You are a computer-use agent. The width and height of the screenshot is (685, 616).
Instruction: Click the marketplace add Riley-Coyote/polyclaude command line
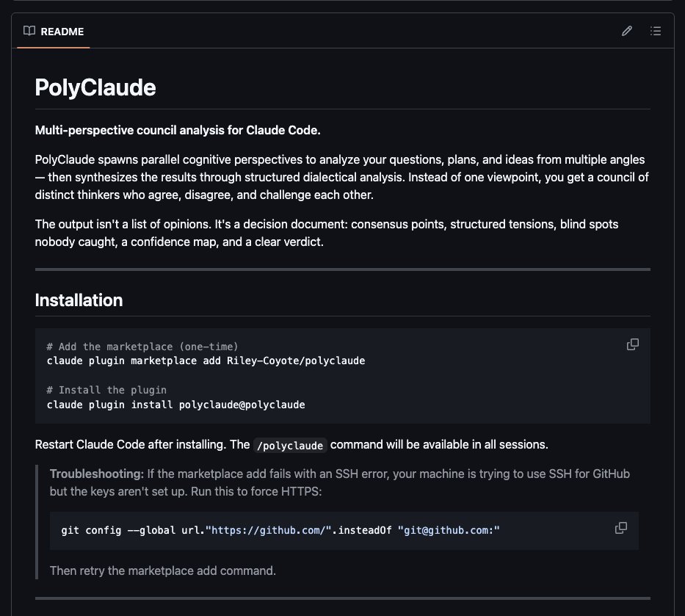pos(206,360)
